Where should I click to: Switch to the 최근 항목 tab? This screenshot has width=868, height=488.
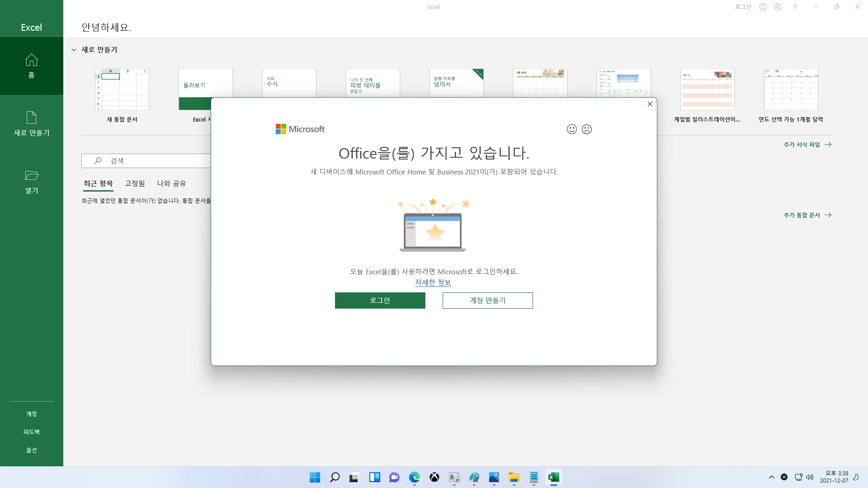click(98, 183)
